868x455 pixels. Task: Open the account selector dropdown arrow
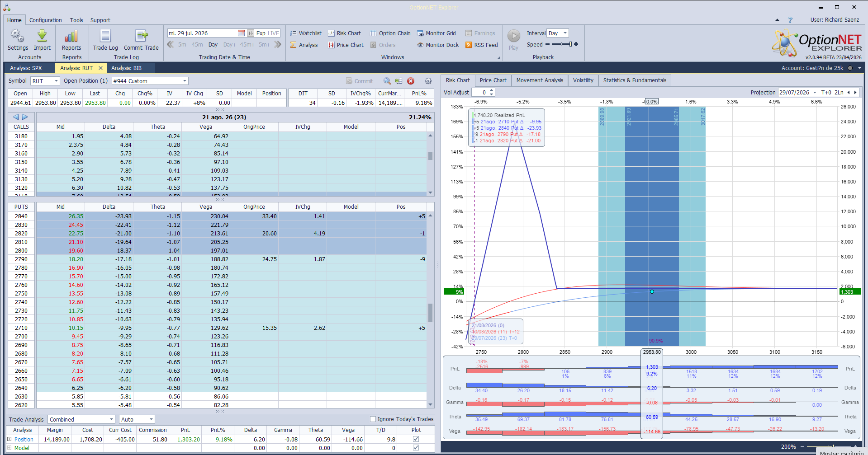click(x=859, y=68)
